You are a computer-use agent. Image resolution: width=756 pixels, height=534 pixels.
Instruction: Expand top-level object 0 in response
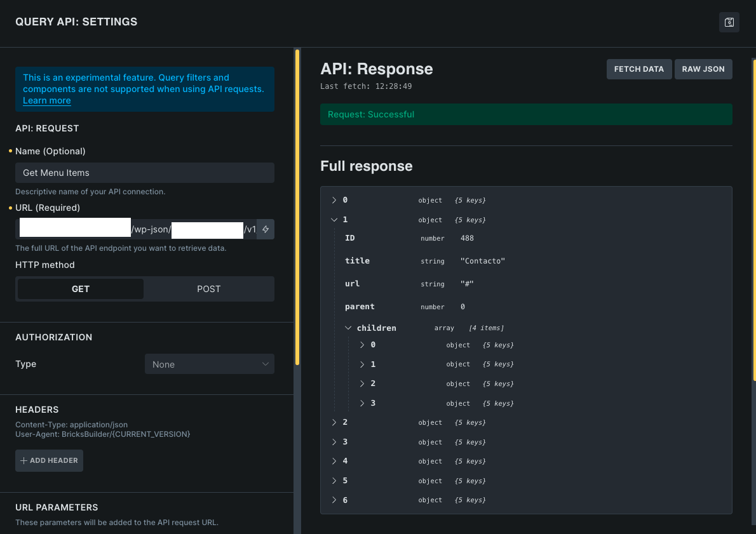point(334,200)
